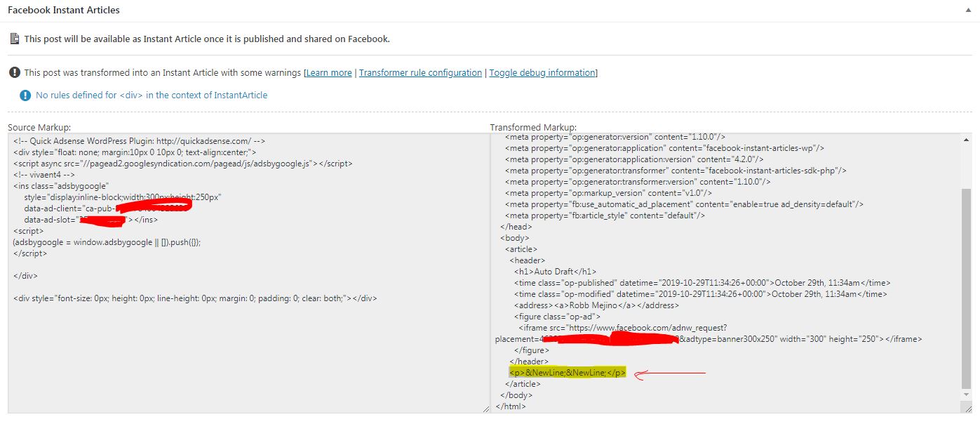Click the blue info exclamation icon
Screen dimensions: 980x424
point(25,95)
